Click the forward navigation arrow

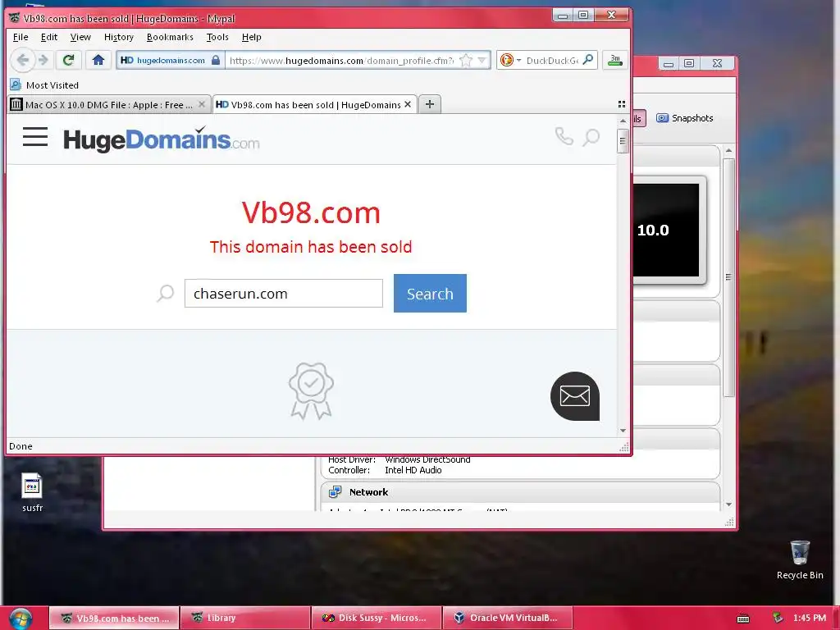[44, 60]
